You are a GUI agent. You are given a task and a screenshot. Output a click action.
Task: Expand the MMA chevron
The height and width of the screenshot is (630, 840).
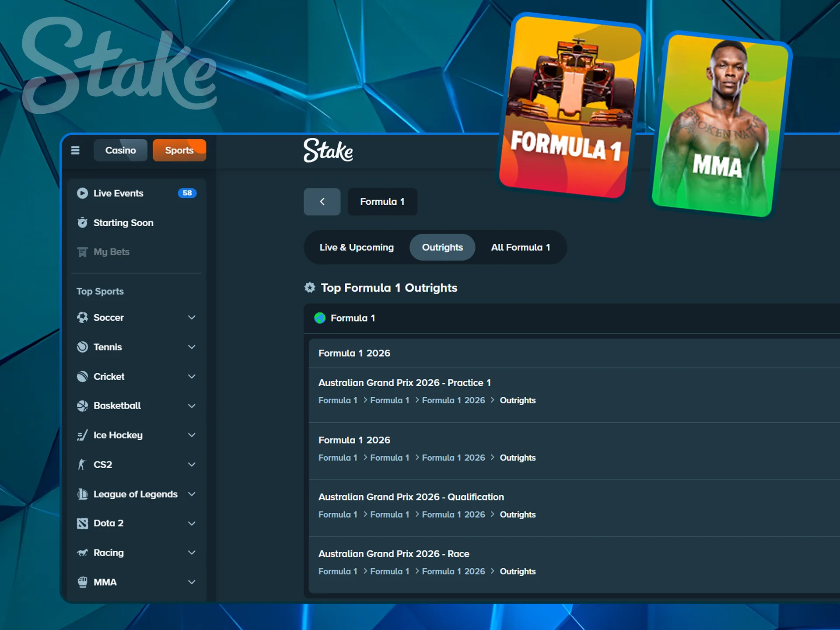(x=192, y=582)
